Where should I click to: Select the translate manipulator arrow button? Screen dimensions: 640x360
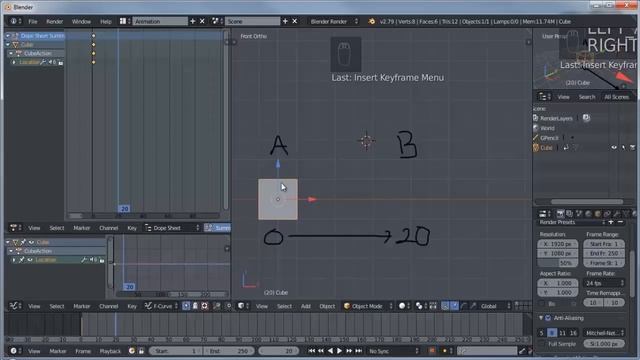click(x=454, y=306)
